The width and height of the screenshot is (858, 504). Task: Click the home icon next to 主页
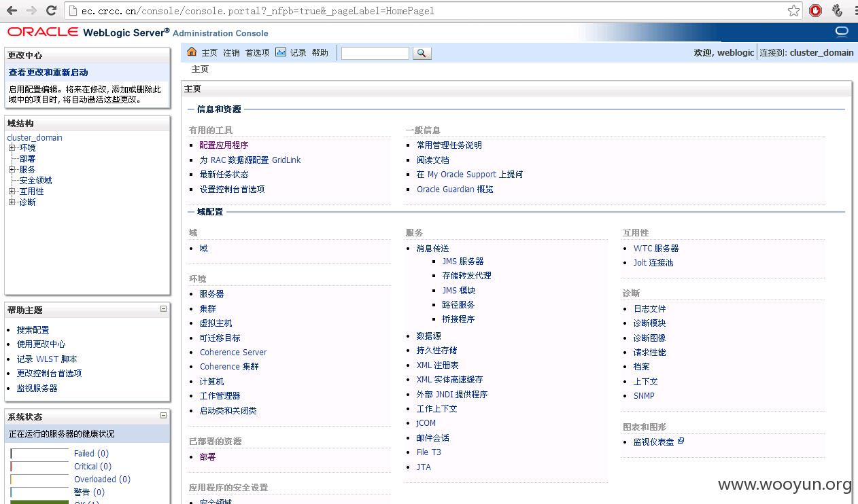(192, 52)
